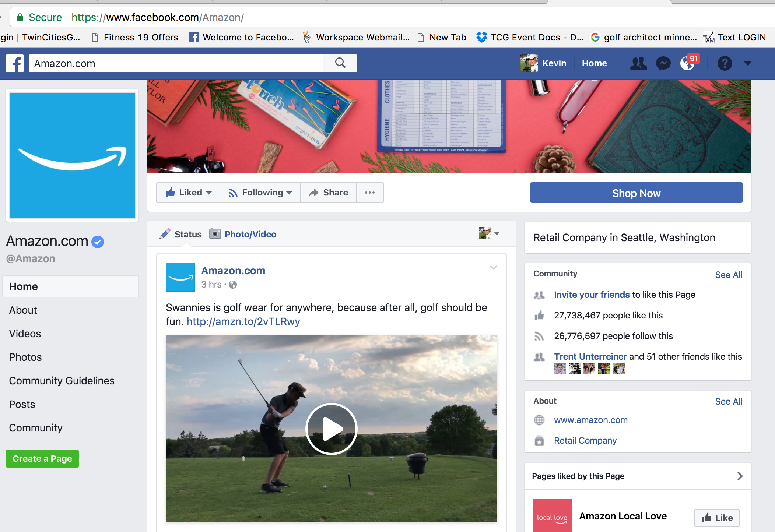Click the Amazon page profile picture

click(x=72, y=155)
